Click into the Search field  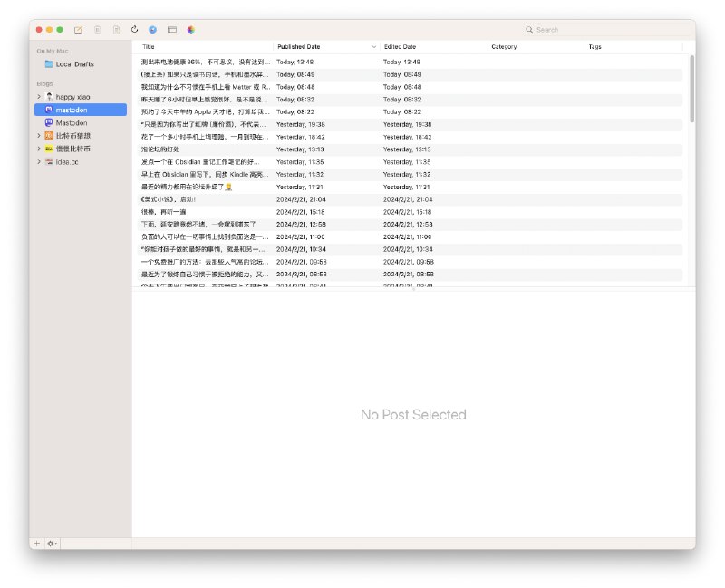(607, 30)
